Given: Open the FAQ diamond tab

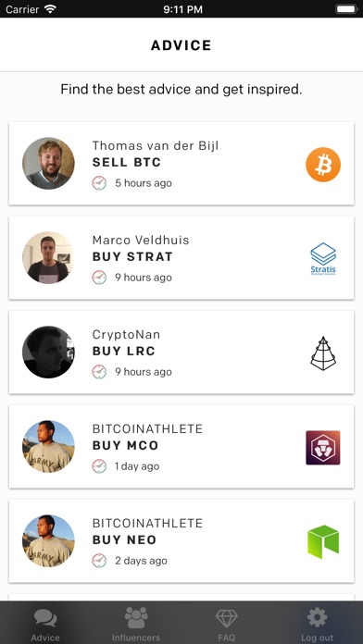Looking at the screenshot, I should click(227, 625).
